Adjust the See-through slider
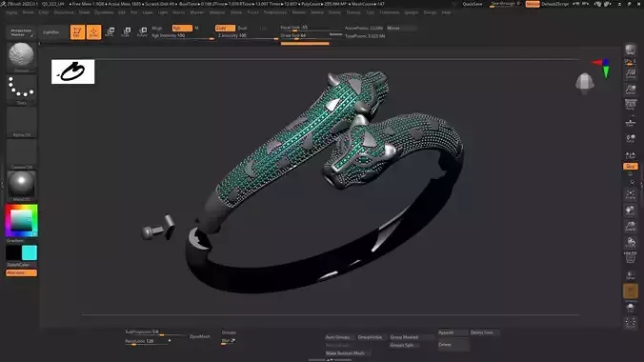 tap(506, 4)
